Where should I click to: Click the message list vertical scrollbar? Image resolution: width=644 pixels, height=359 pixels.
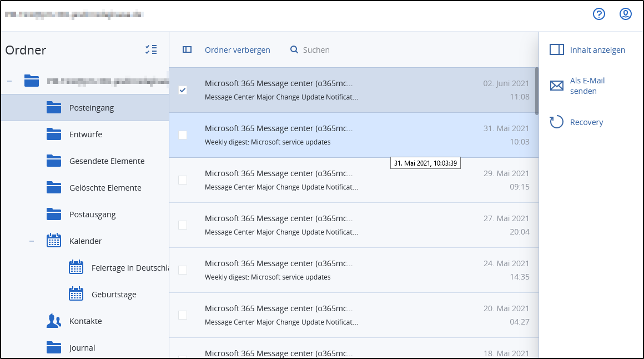[x=536, y=91]
